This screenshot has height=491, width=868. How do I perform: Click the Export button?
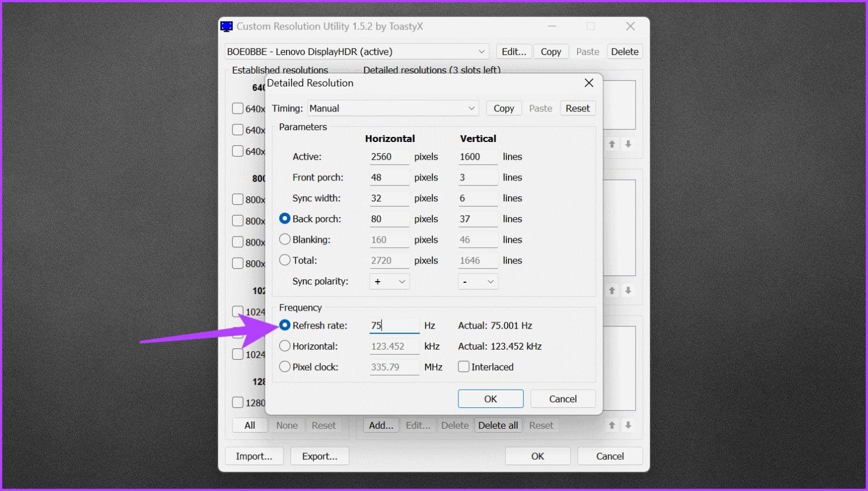[319, 456]
